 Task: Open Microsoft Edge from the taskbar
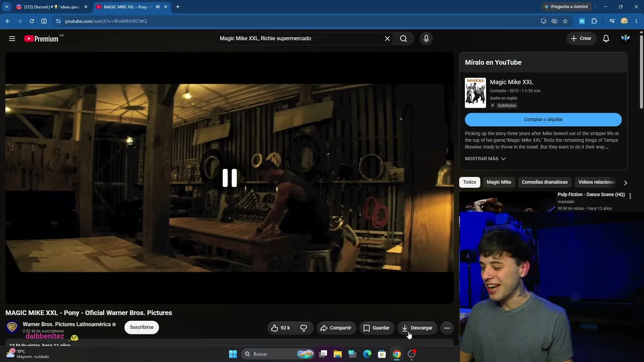[367, 354]
